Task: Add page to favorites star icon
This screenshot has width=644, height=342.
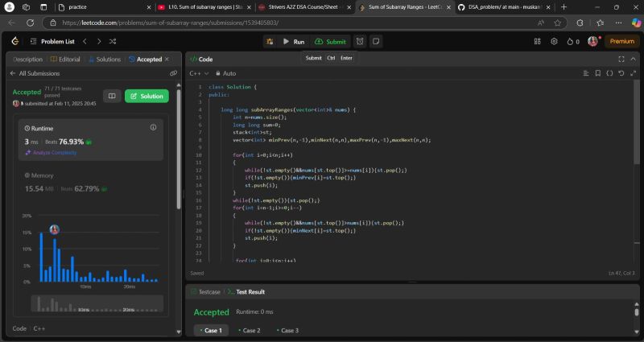Action: pos(557,23)
